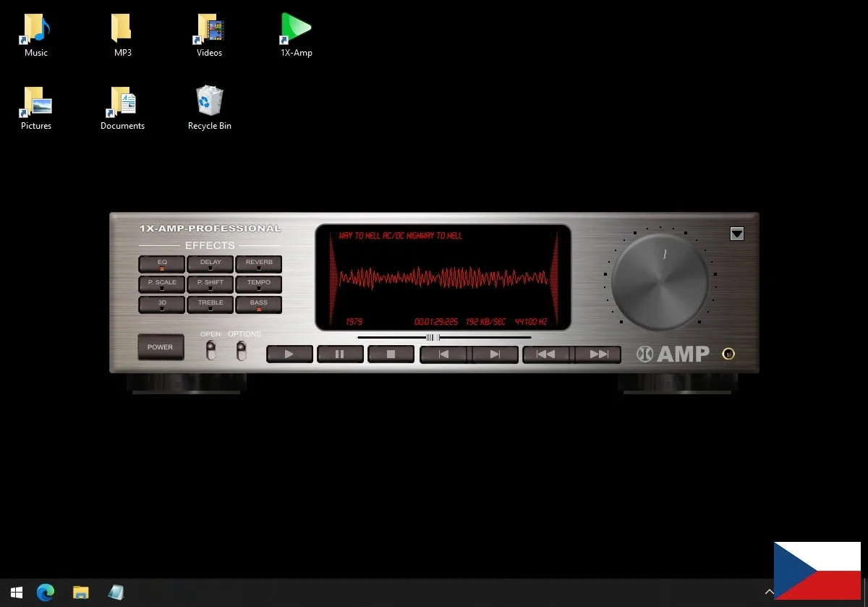Toggle the Bass effect button

tap(259, 305)
